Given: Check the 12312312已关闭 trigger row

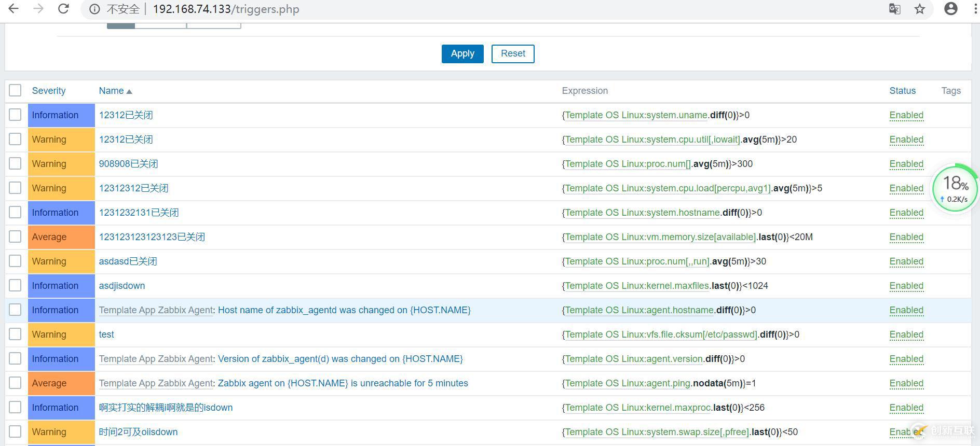Looking at the screenshot, I should point(15,188).
